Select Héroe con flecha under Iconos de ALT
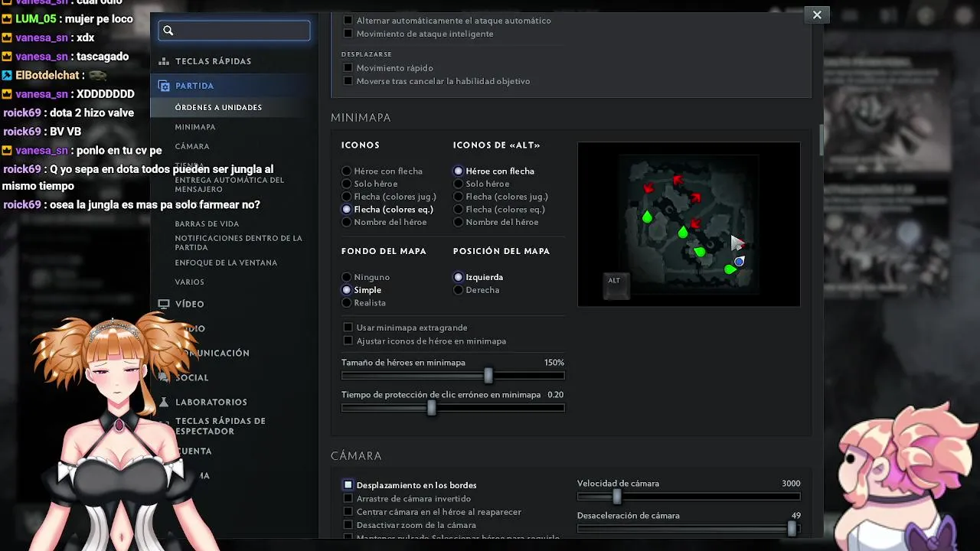The height and width of the screenshot is (551, 980). point(459,171)
